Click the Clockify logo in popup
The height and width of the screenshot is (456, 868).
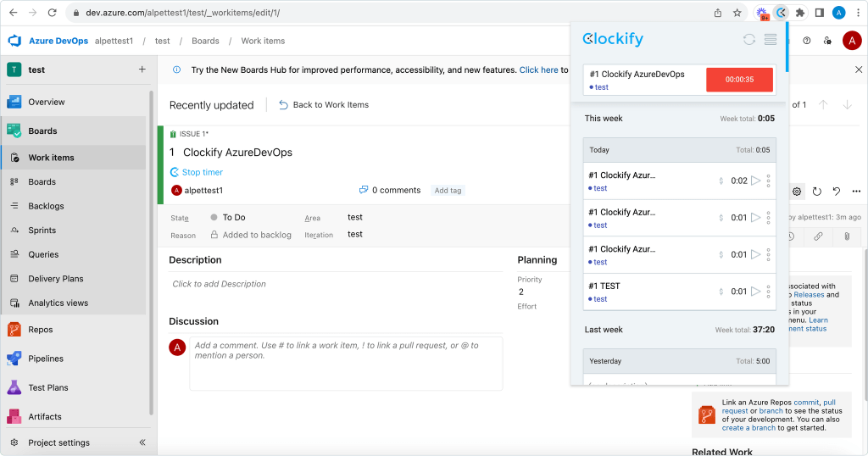(613, 39)
